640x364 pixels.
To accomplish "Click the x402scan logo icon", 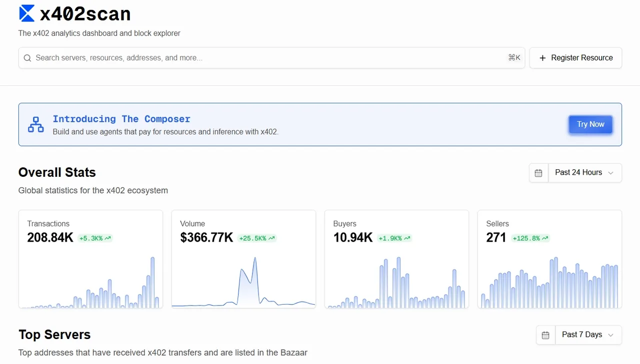I will pos(26,13).
